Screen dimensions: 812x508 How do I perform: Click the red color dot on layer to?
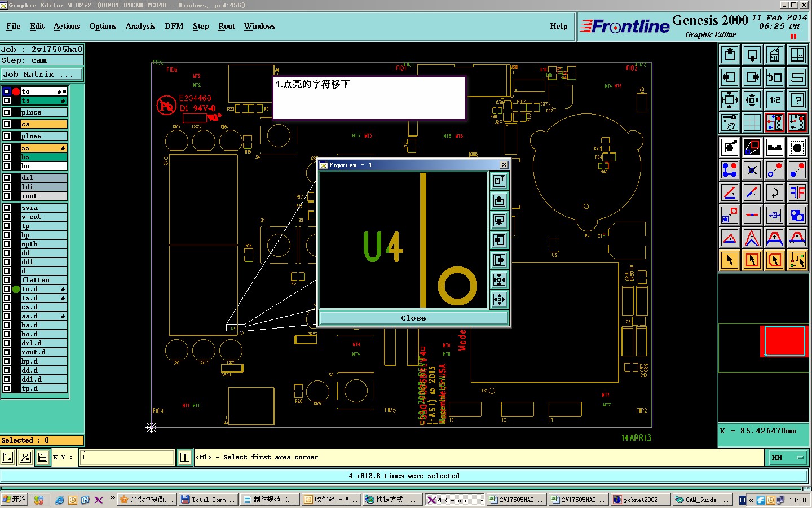click(x=16, y=91)
